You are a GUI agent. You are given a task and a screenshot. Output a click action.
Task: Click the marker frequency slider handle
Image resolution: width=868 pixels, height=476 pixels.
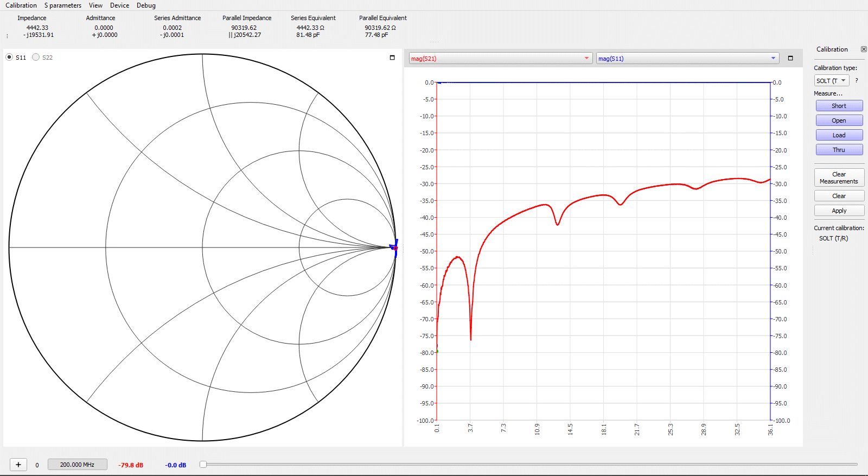pyautogui.click(x=203, y=465)
